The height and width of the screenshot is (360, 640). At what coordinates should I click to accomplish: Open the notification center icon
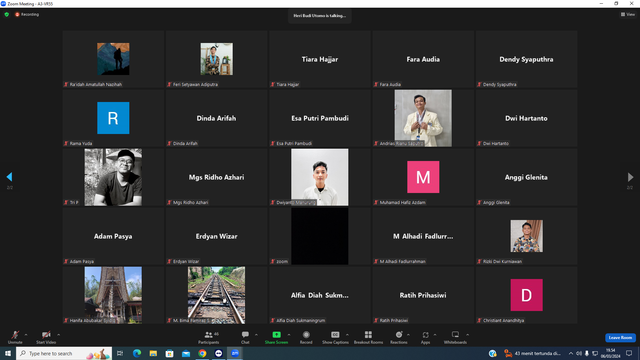pyautogui.click(x=629, y=353)
